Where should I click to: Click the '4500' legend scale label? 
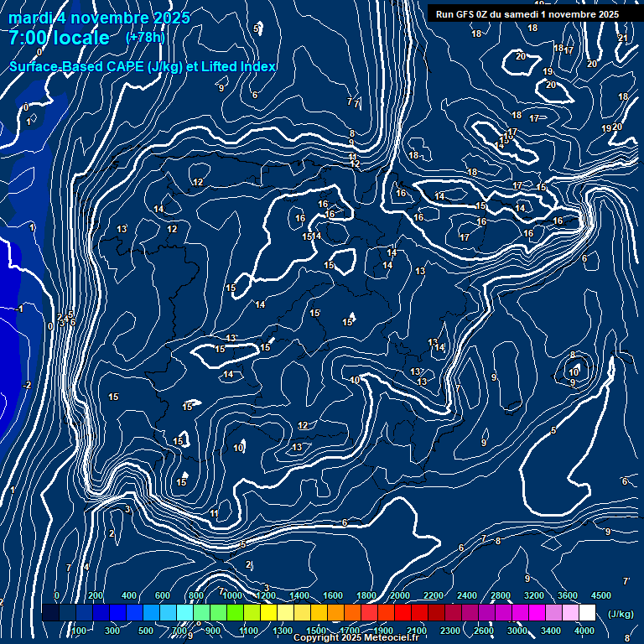[x=601, y=595]
